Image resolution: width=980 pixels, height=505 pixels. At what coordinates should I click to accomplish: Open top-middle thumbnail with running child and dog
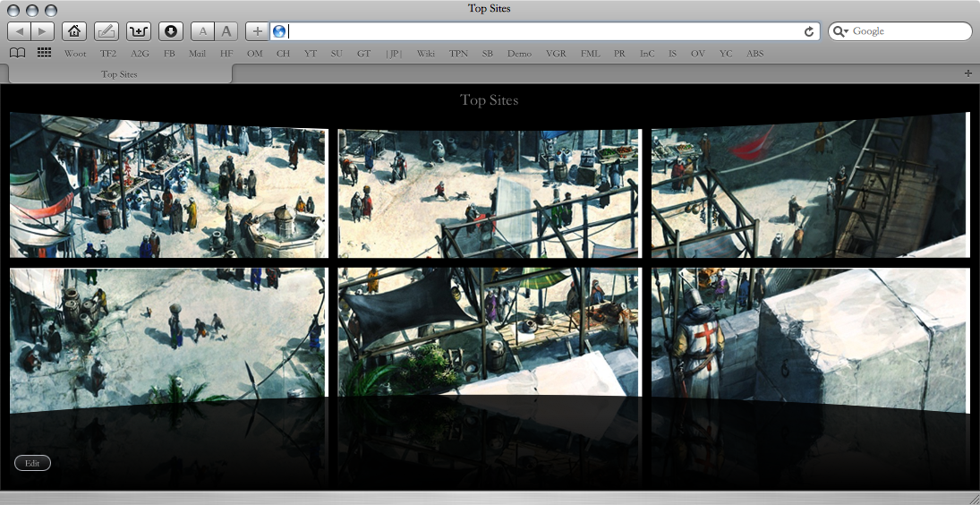[490, 193]
